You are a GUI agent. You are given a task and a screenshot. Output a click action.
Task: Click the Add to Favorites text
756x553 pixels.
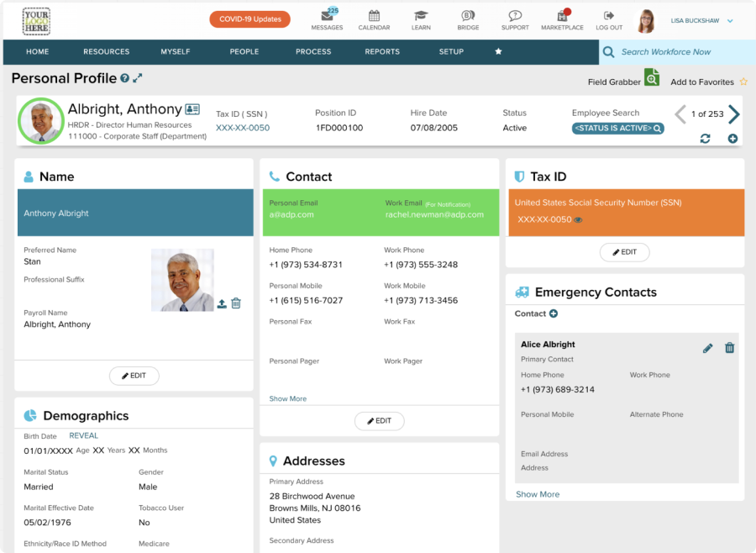click(x=702, y=82)
